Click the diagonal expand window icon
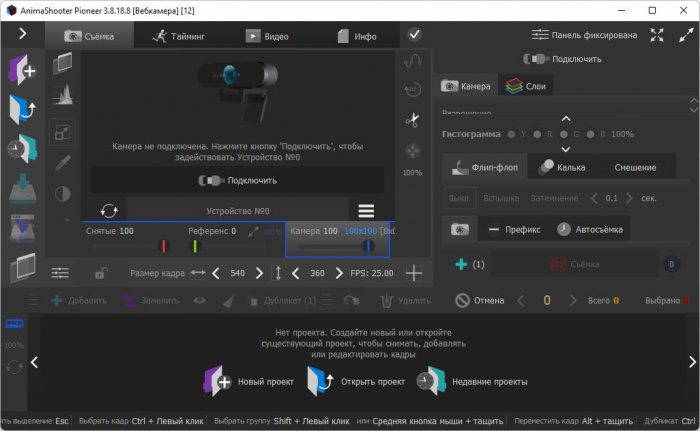Image resolution: width=700 pixels, height=431 pixels. 686,35
